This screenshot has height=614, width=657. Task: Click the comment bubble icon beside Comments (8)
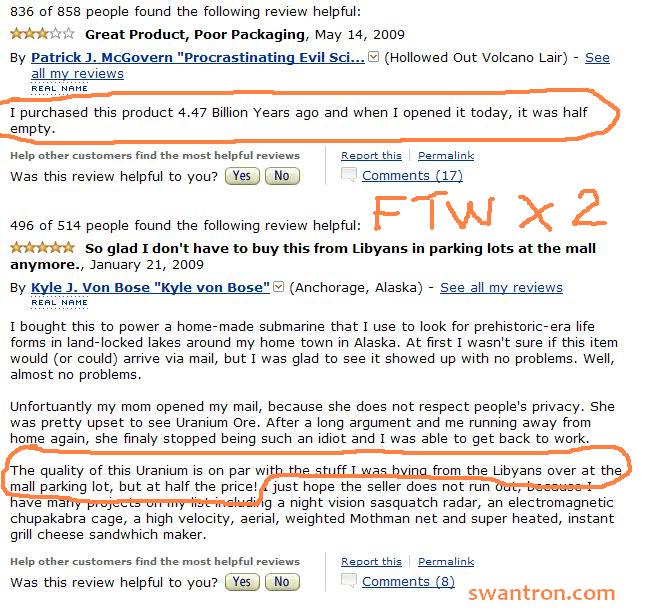tap(349, 581)
